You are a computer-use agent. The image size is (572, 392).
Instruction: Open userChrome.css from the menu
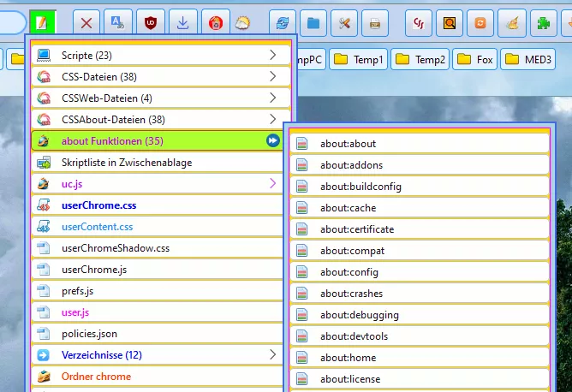tap(158, 205)
